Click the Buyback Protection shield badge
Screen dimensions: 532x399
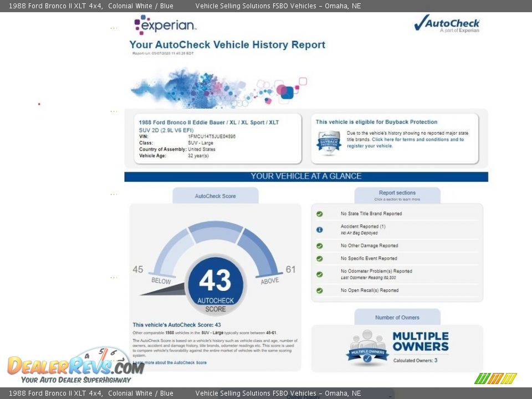pos(329,143)
